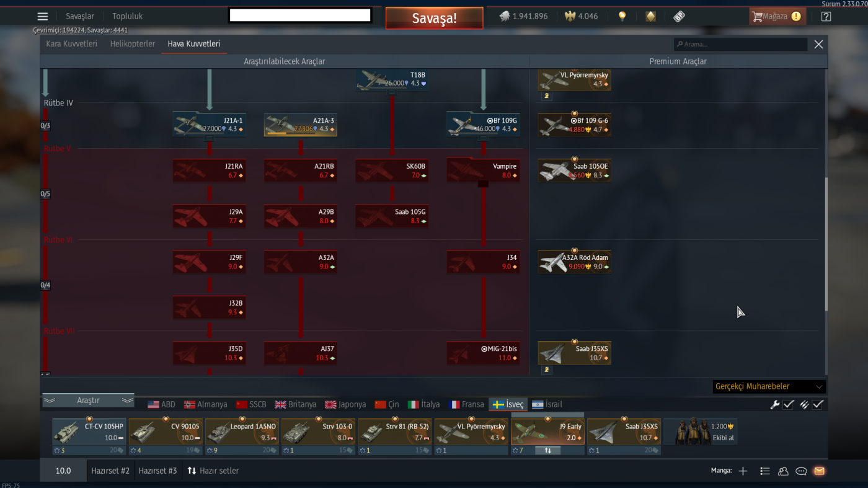
Task: Select the Fransa nation tab
Action: [x=467, y=404]
